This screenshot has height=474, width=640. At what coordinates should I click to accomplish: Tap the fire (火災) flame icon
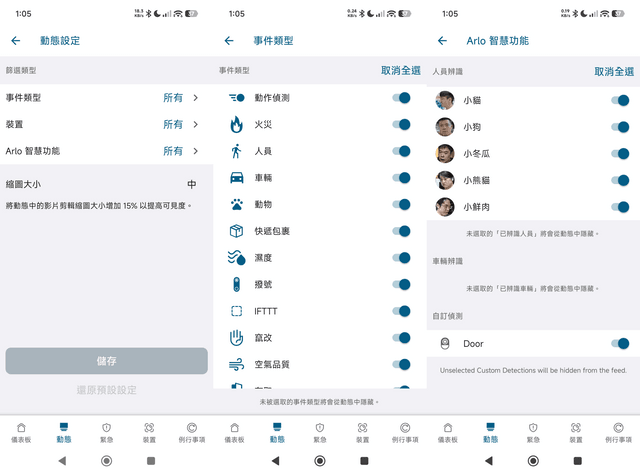pyautogui.click(x=236, y=125)
